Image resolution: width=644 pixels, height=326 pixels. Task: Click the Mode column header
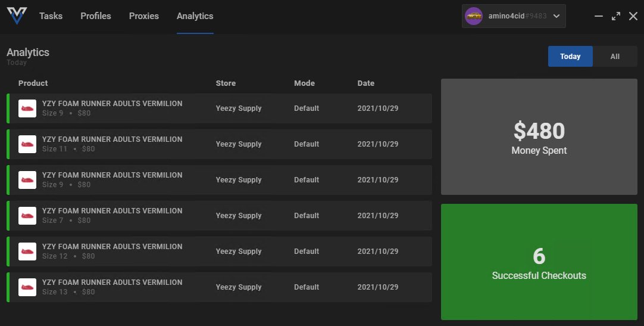click(x=304, y=83)
